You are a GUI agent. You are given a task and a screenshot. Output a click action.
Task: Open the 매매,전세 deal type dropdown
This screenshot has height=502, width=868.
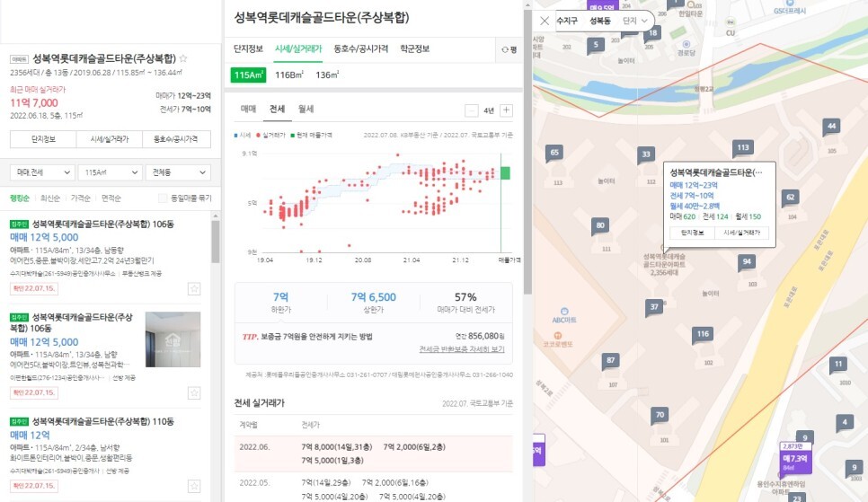[42, 172]
